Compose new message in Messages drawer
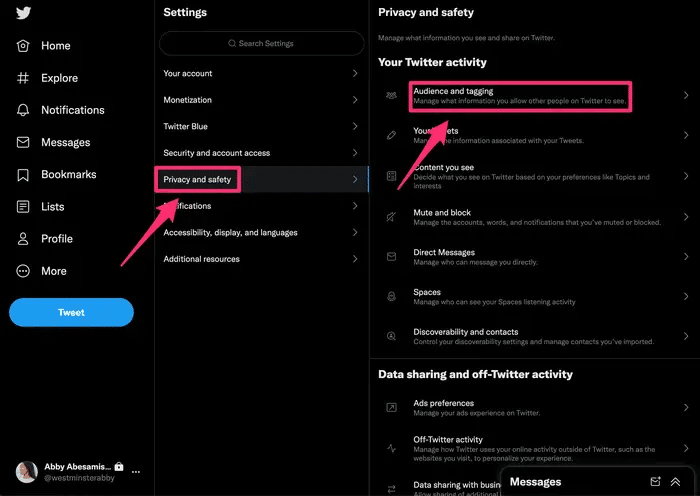The height and width of the screenshot is (496, 700). click(x=655, y=481)
